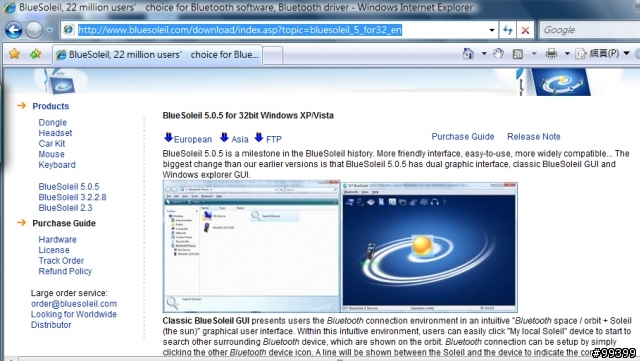Click the Home page icon
The image size is (640, 361).
point(468,53)
